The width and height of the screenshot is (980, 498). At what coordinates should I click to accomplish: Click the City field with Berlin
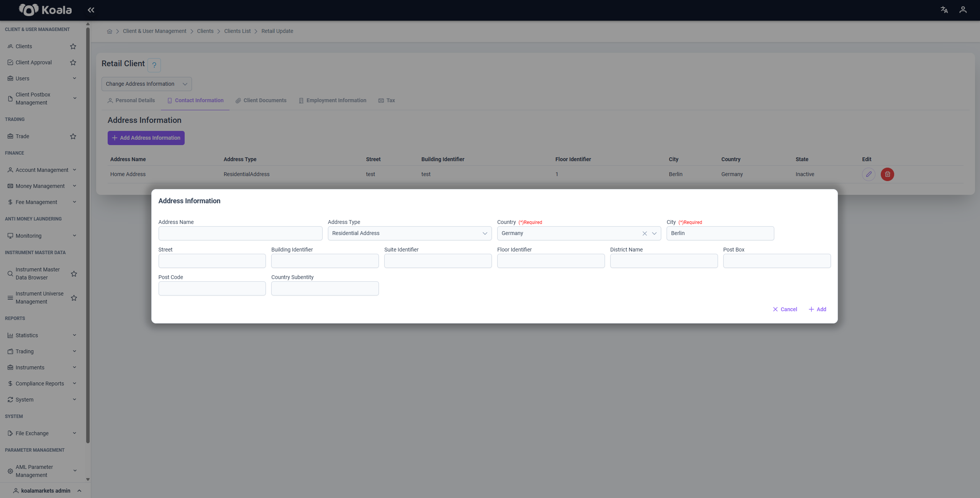pyautogui.click(x=720, y=233)
